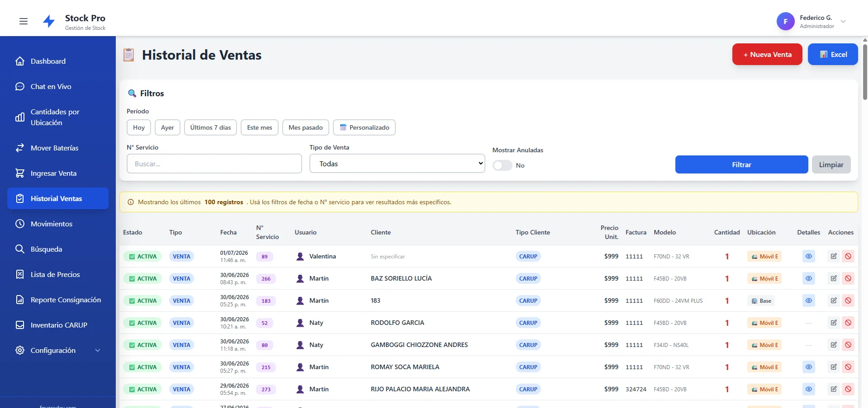Open the Tipo de Venta dropdown

pos(397,164)
